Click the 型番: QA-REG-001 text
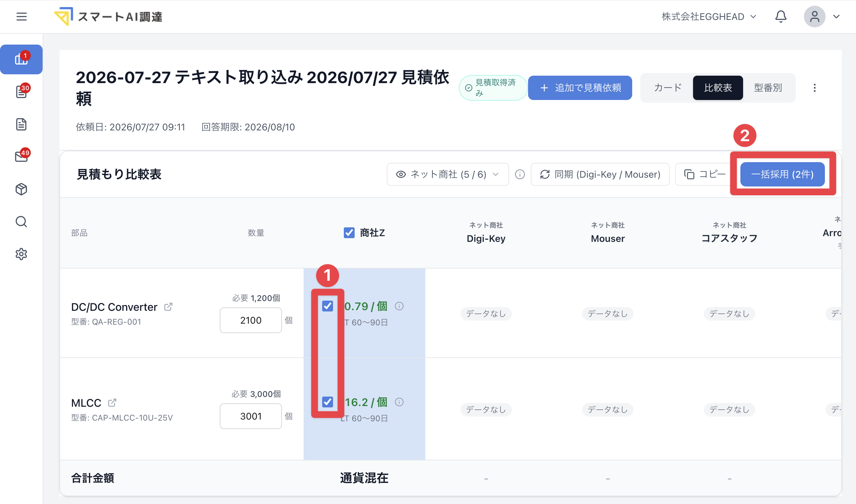Screen dimensions: 856x504 click(106, 322)
